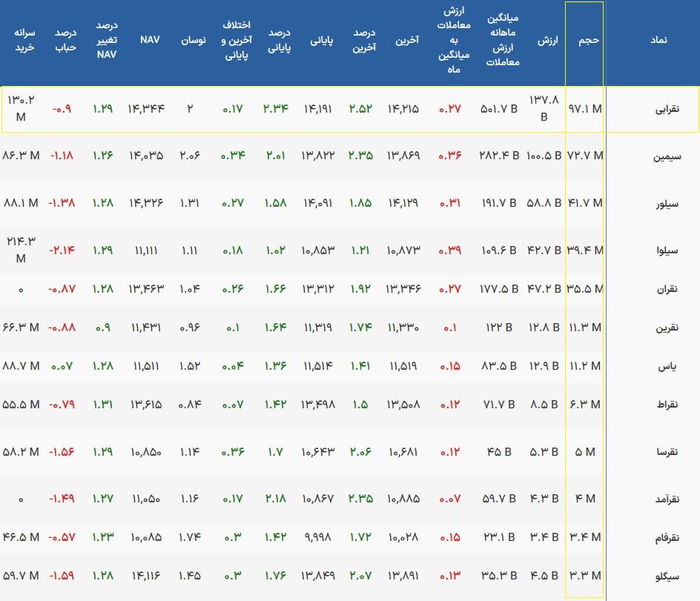The width and height of the screenshot is (700, 601).
Task: Click the میانگین ماهانه ارزش معاملات header
Action: click(503, 40)
